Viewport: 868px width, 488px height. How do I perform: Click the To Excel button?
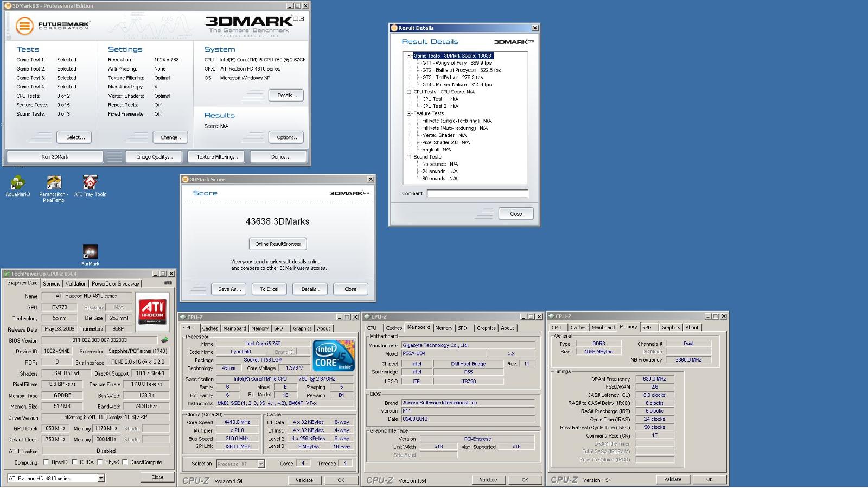[x=269, y=289]
